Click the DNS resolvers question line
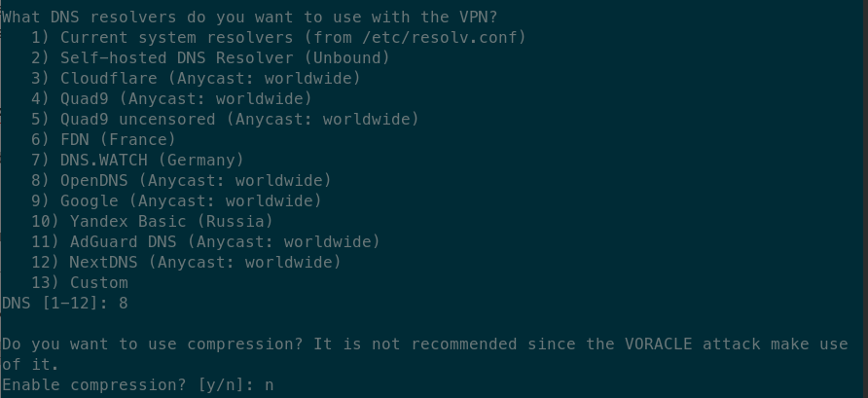Viewport: 868px width, 398px height. point(250,18)
